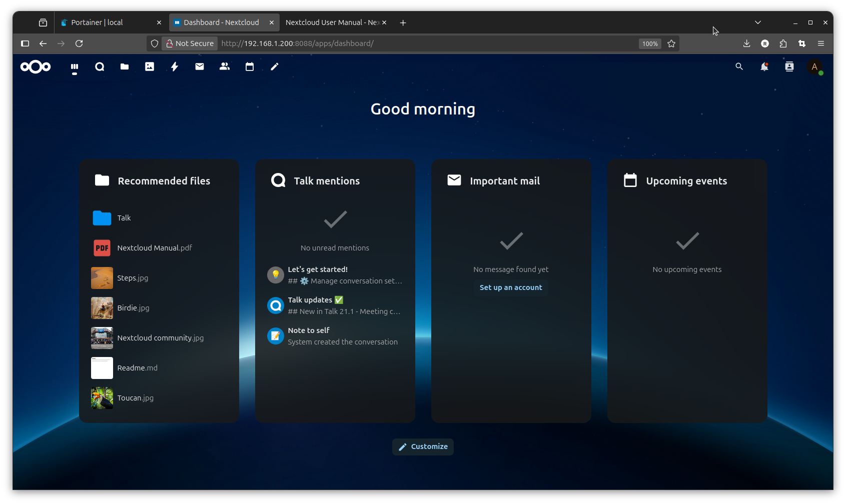Close the Portainer tab
Viewport: 846px width, 504px height.
click(159, 22)
